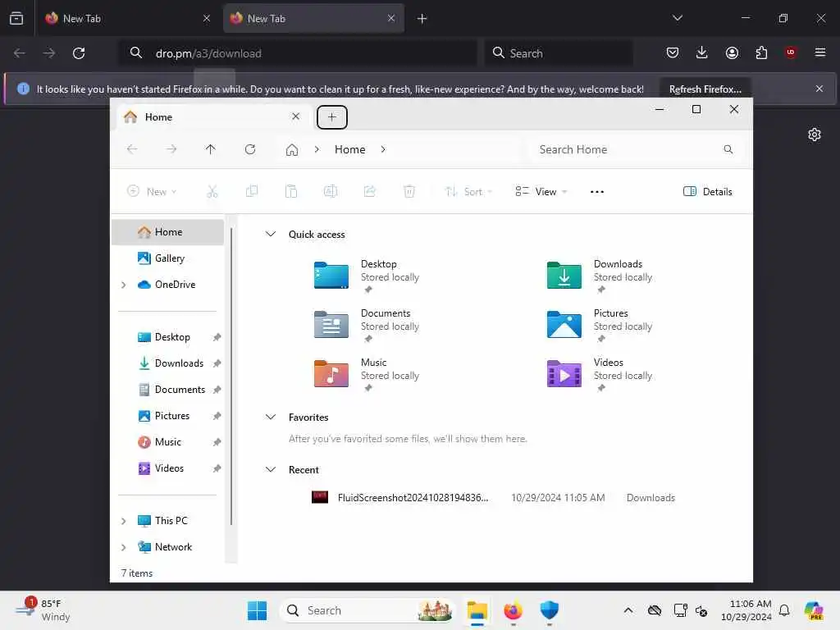This screenshot has height=630, width=840.
Task: Select Home in the navigation pane
Action: [x=168, y=232]
